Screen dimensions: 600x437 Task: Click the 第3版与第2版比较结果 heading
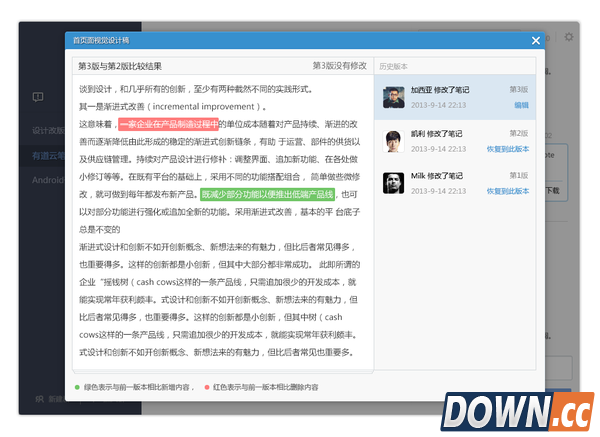click(120, 66)
